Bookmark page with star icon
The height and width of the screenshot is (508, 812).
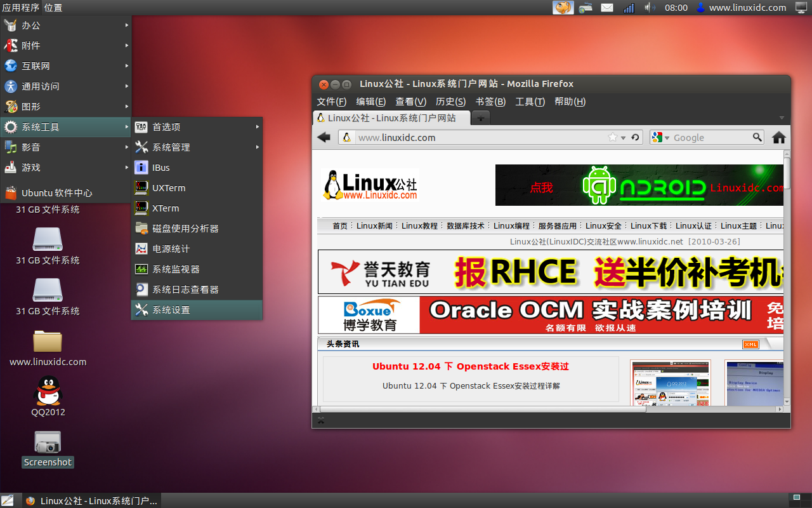point(613,137)
